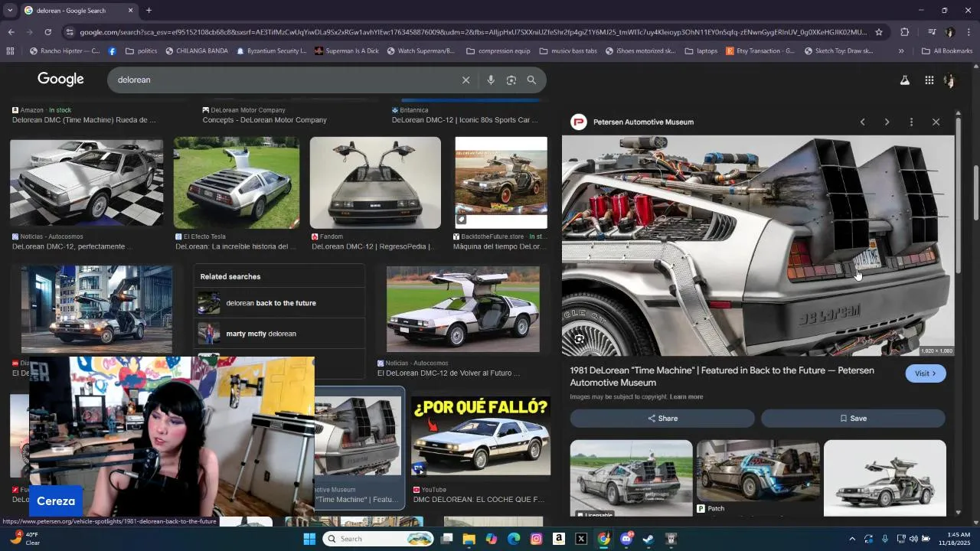This screenshot has height=551, width=980.
Task: Open the El Efecto Tesla DeLorean thumbnail
Action: point(237,183)
